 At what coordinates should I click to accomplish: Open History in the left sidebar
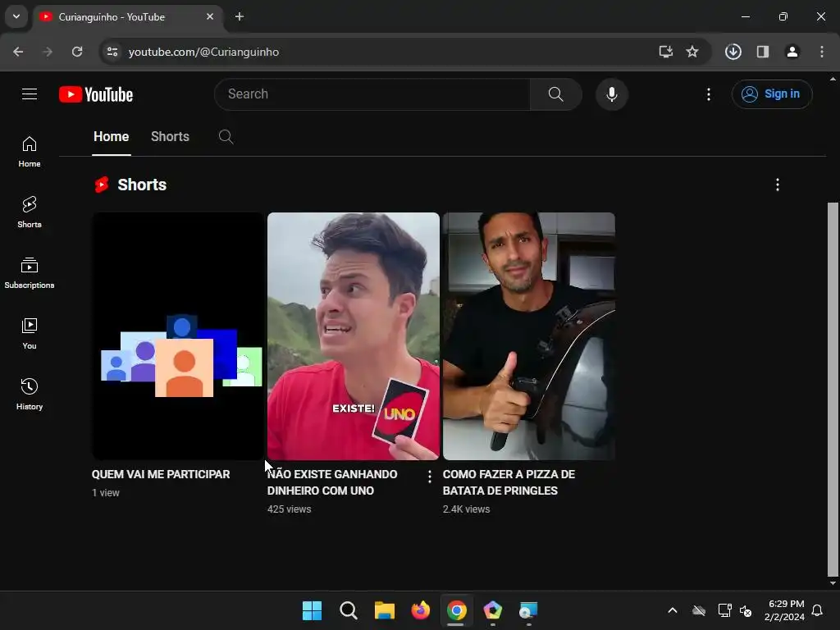coord(30,395)
